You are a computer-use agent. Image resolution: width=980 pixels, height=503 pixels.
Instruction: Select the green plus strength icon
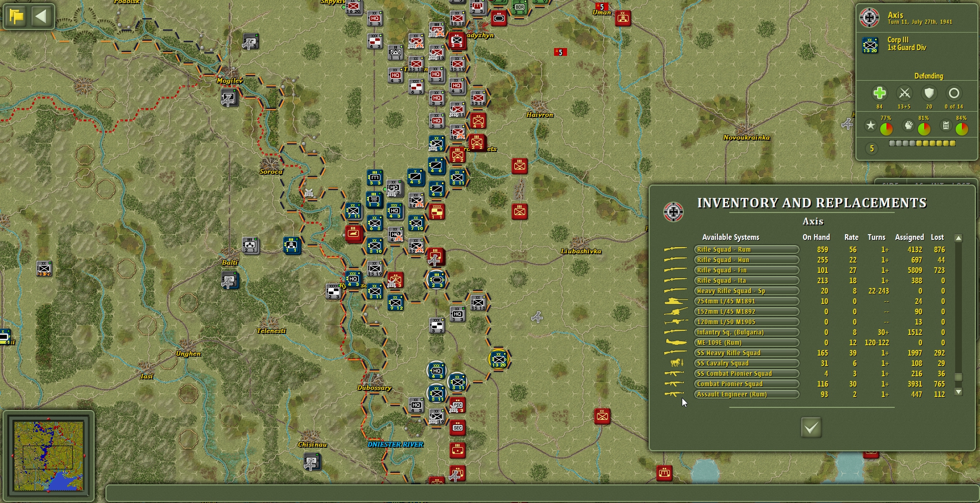pos(880,93)
